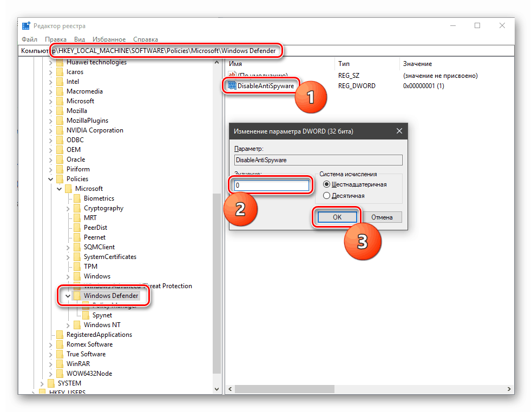
Task: Open the Файл menu
Action: pos(30,39)
